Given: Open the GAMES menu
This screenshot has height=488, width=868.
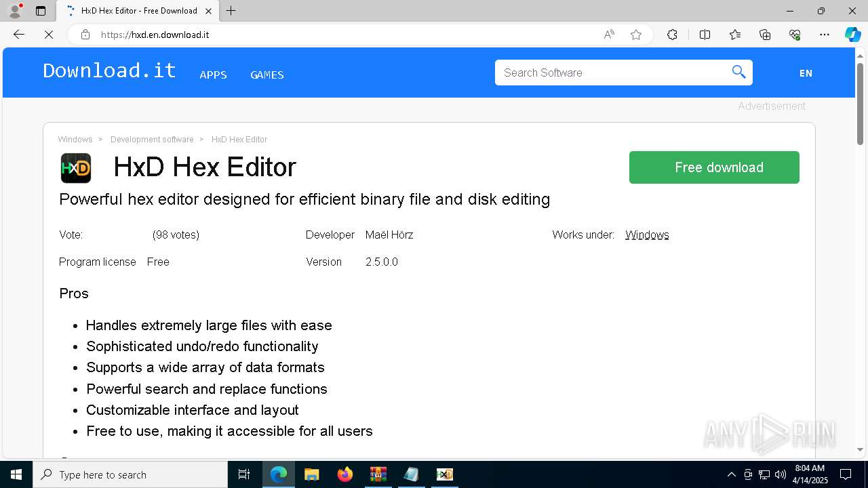Looking at the screenshot, I should (267, 75).
